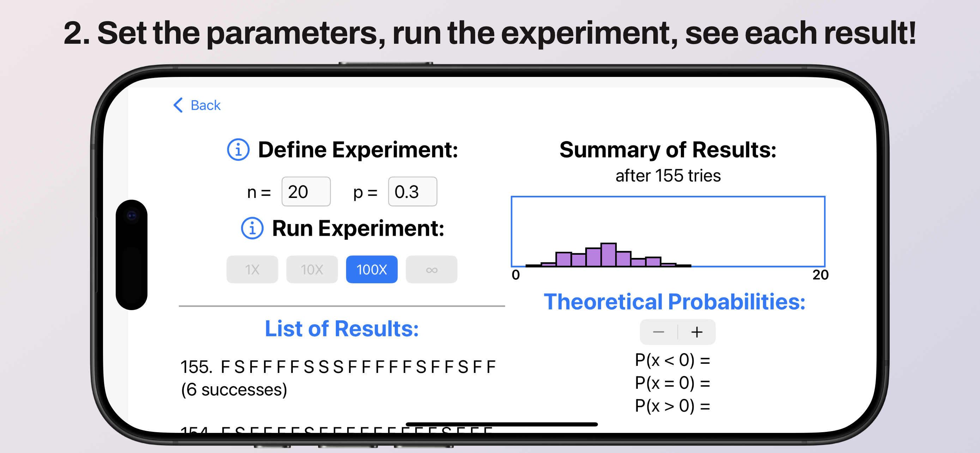This screenshot has height=453, width=980.
Task: Start infinite run with ∞ button
Action: 431,269
